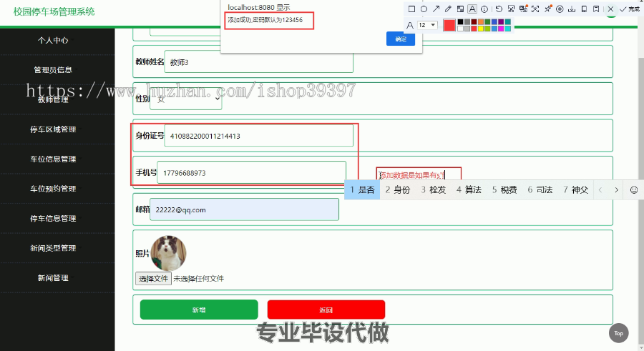Click the 教师姓名 input field
The image size is (644, 351).
tap(259, 62)
